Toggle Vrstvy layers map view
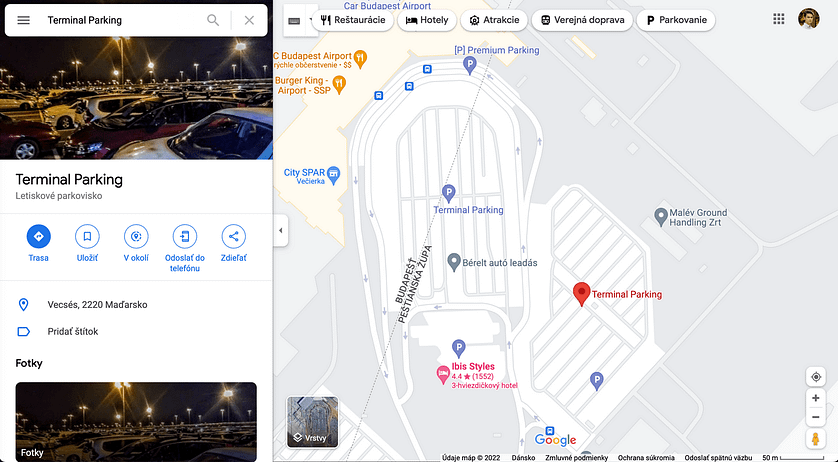Screen dimensions: 838x462 pos(313,422)
